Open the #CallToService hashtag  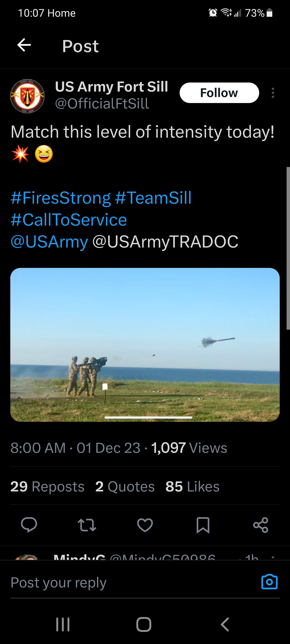(x=69, y=220)
